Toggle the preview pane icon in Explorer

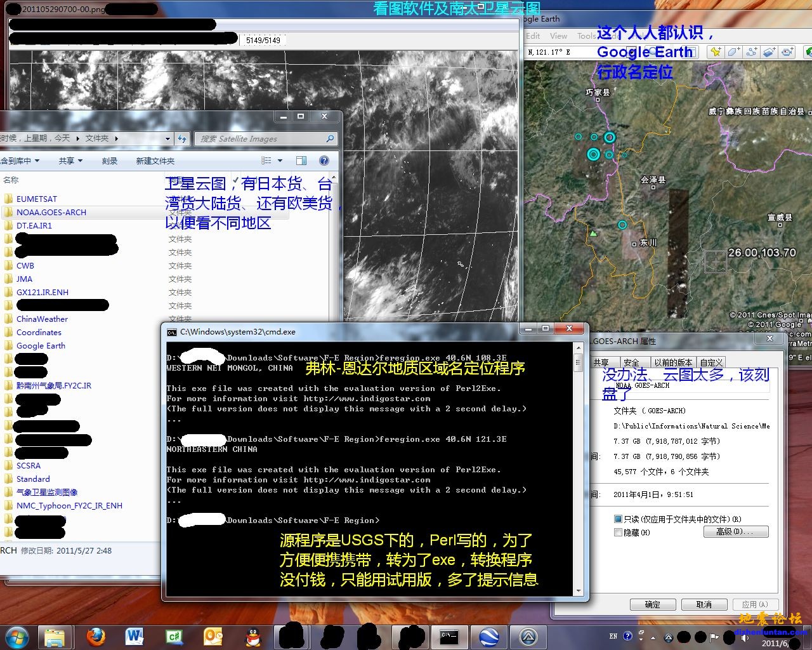click(x=301, y=161)
